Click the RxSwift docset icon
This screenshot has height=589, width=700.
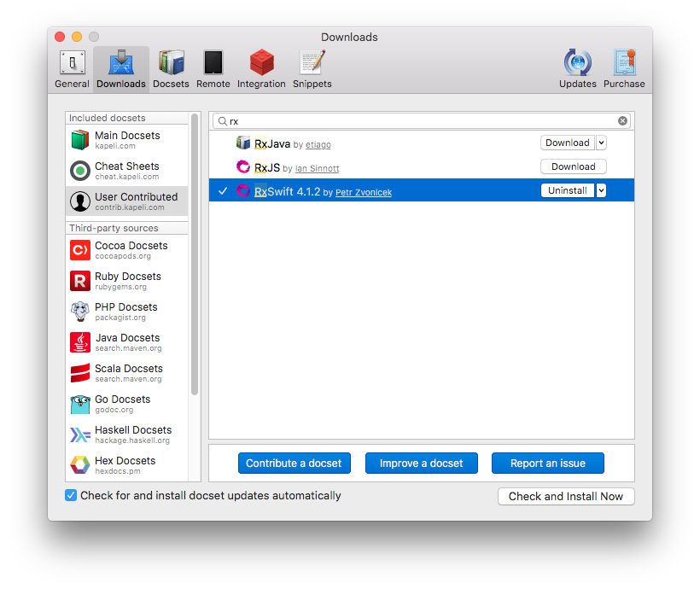(x=243, y=190)
